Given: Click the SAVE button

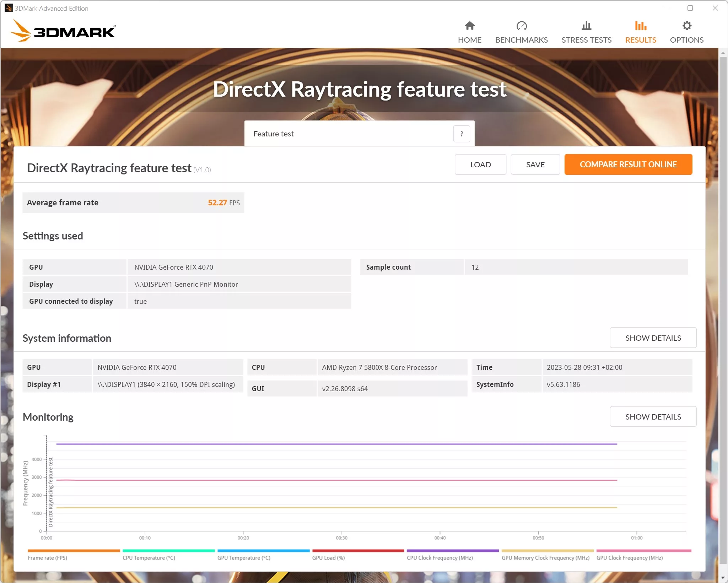Looking at the screenshot, I should coord(535,164).
